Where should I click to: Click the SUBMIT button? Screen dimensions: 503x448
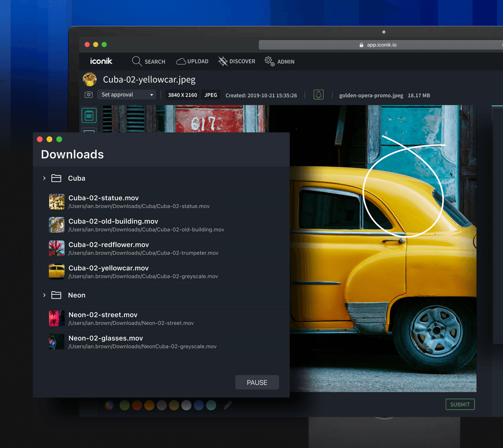460,404
